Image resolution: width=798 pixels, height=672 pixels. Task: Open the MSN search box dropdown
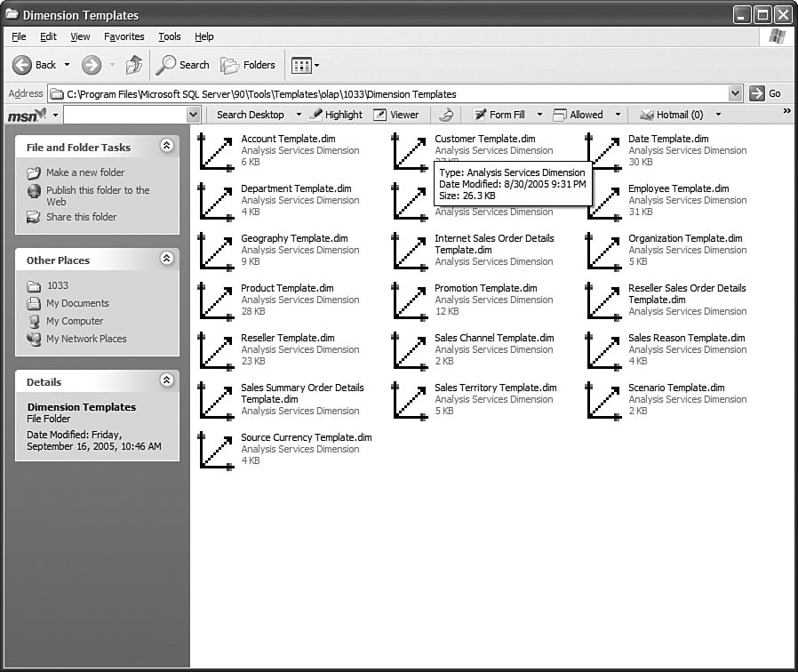tap(194, 115)
